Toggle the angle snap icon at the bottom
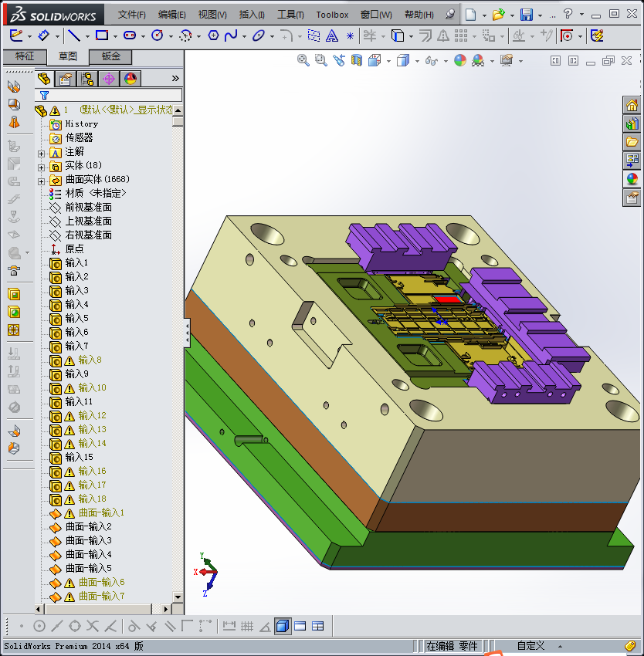The image size is (644, 656). click(x=265, y=626)
